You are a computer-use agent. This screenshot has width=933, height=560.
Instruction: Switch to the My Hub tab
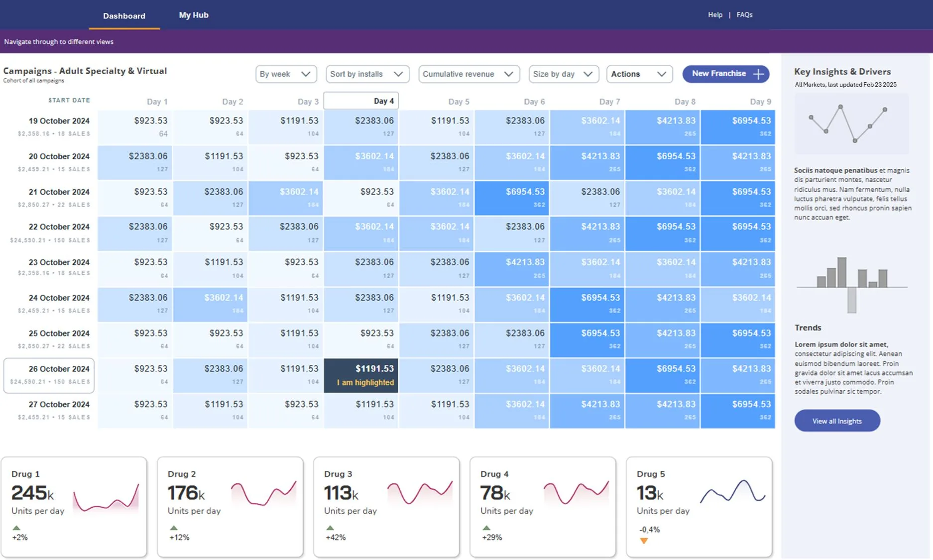(194, 15)
